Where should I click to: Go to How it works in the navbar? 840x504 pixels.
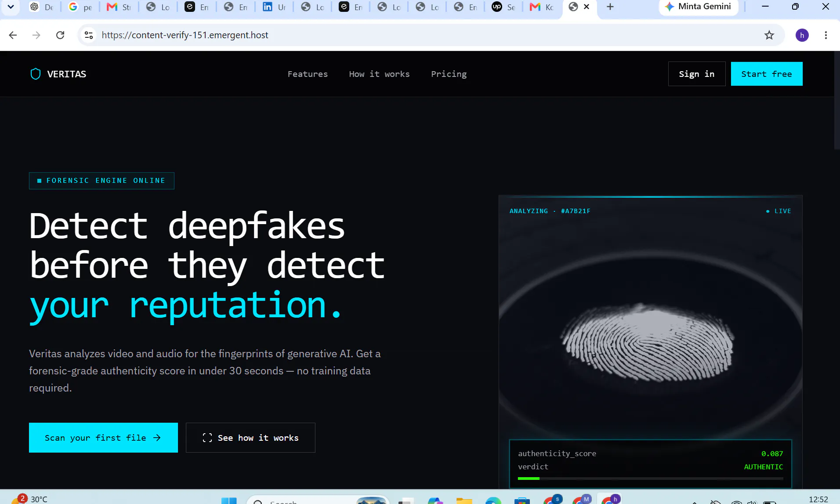pyautogui.click(x=379, y=74)
